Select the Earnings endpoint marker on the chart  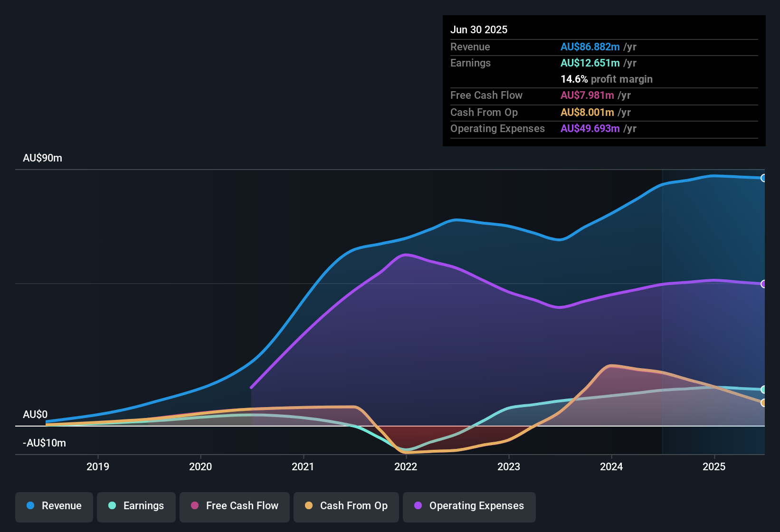(x=764, y=389)
